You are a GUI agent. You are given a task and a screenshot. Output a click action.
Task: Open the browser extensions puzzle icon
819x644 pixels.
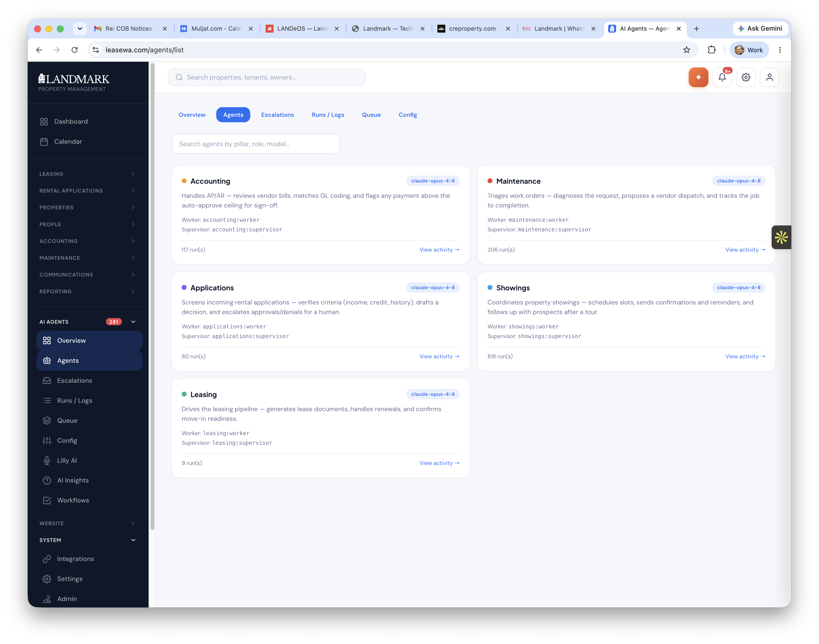pos(711,50)
